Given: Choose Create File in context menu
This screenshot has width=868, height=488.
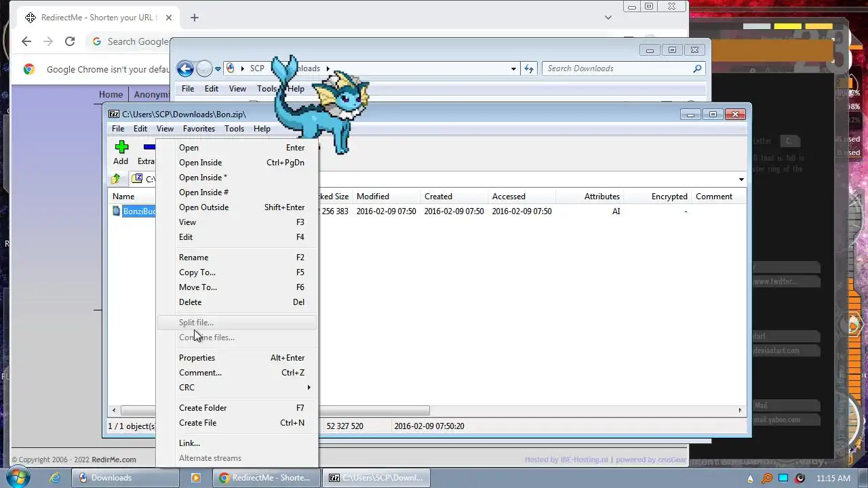Looking at the screenshot, I should click(237, 423).
